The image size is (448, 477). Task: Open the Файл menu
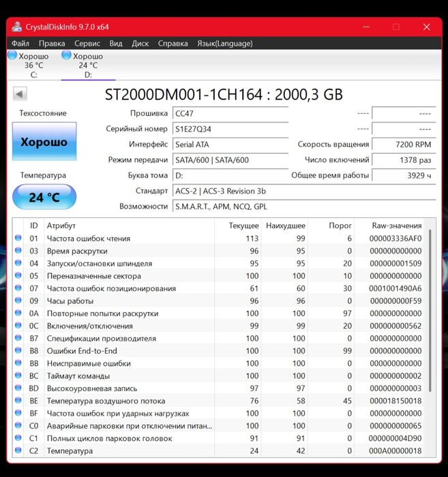pyautogui.click(x=20, y=44)
